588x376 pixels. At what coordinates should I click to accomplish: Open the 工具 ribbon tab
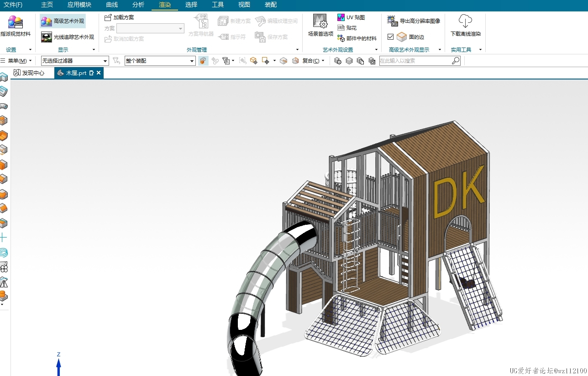tap(218, 5)
